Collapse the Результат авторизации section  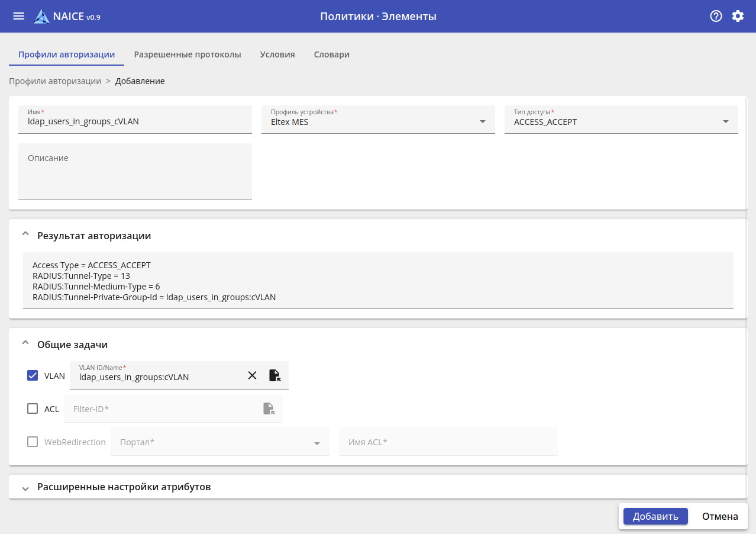[25, 235]
